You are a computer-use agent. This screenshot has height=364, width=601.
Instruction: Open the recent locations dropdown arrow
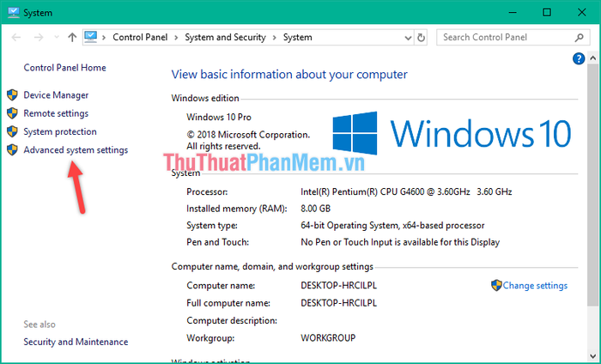click(x=56, y=38)
